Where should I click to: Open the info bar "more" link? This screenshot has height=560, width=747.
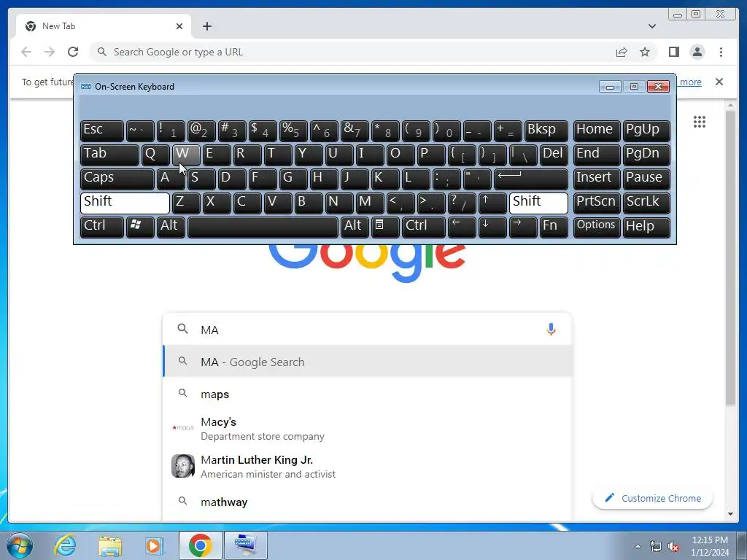pyautogui.click(x=690, y=82)
